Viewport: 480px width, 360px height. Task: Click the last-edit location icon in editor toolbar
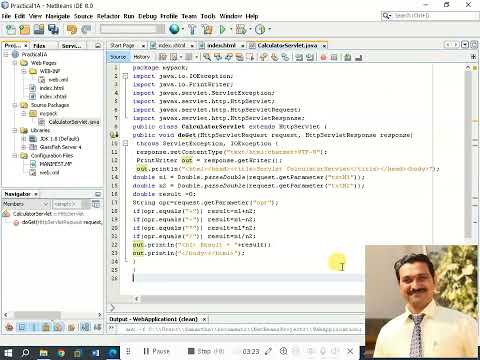pos(163,57)
